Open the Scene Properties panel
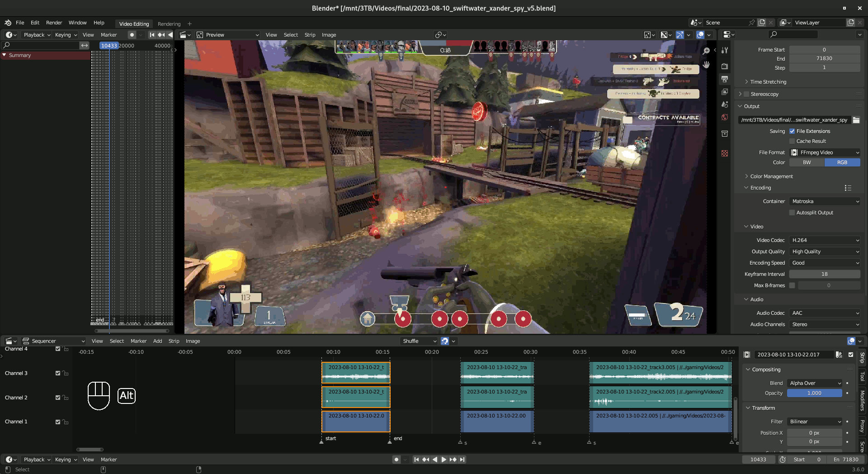 tap(725, 104)
